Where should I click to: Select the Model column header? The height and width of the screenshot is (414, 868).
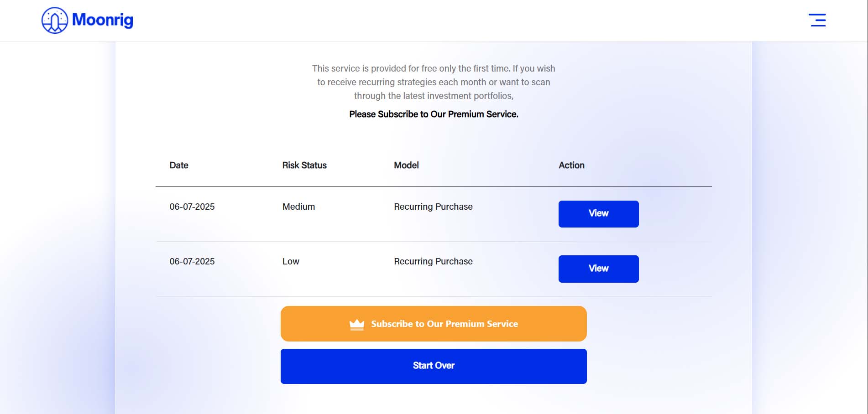click(406, 165)
